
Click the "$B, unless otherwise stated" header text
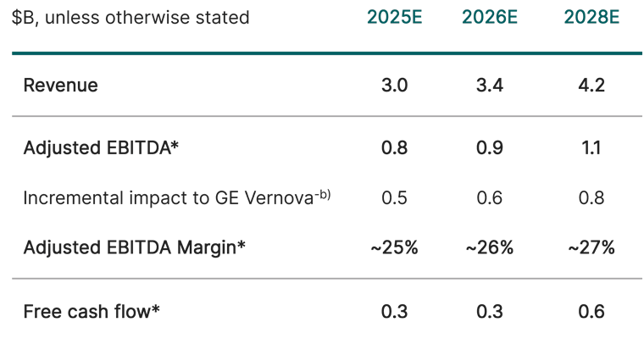[x=131, y=18]
